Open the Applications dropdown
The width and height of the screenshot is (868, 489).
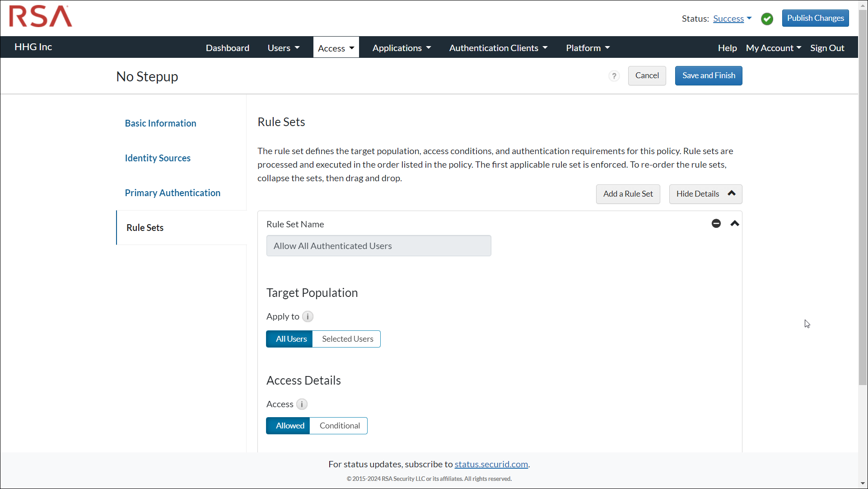click(401, 47)
